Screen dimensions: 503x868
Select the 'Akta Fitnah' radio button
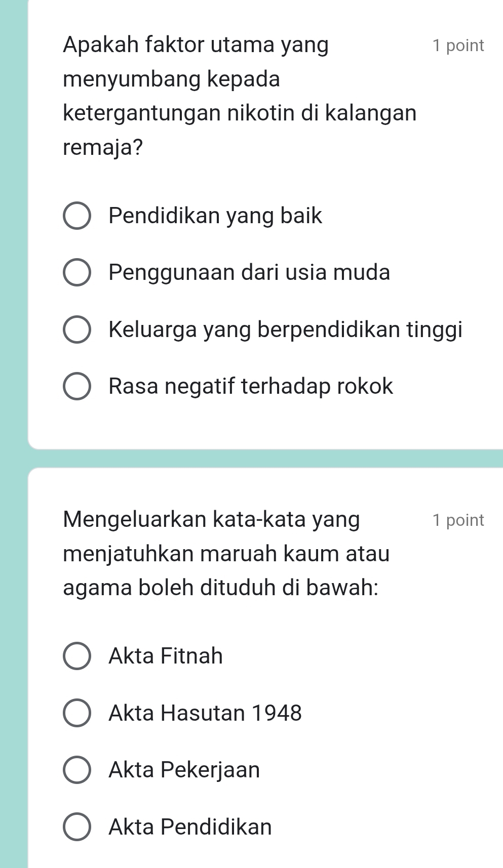(77, 656)
